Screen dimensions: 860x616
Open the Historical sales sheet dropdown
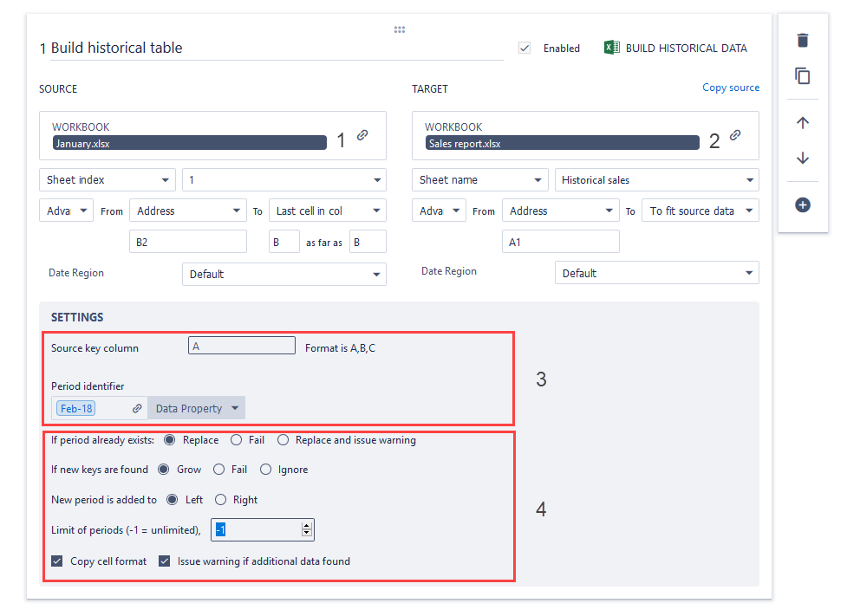pyautogui.click(x=656, y=180)
